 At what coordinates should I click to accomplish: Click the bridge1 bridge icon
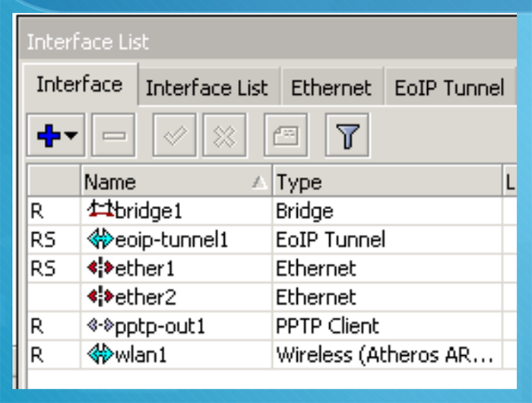coord(100,210)
